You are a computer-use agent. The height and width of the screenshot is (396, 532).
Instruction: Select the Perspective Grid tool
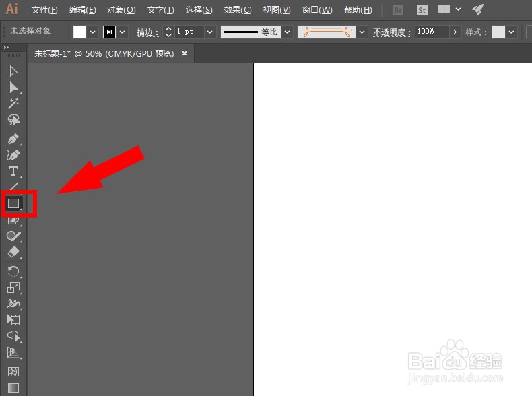(13, 353)
